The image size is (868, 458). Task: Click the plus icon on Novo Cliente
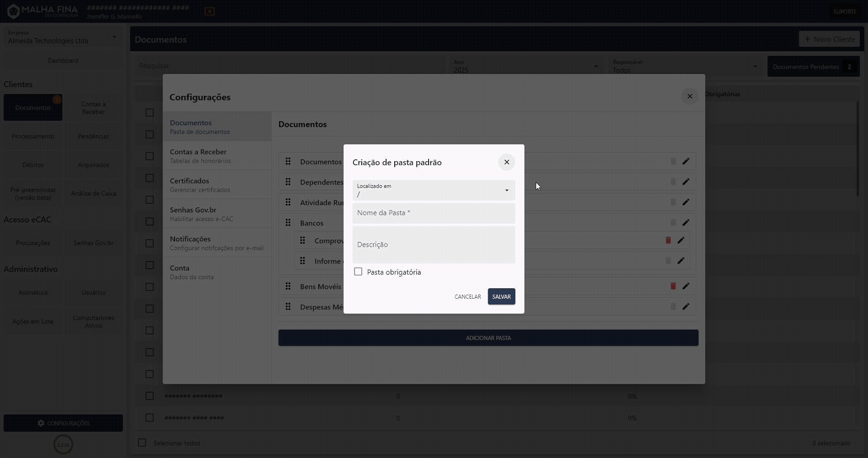coord(809,39)
